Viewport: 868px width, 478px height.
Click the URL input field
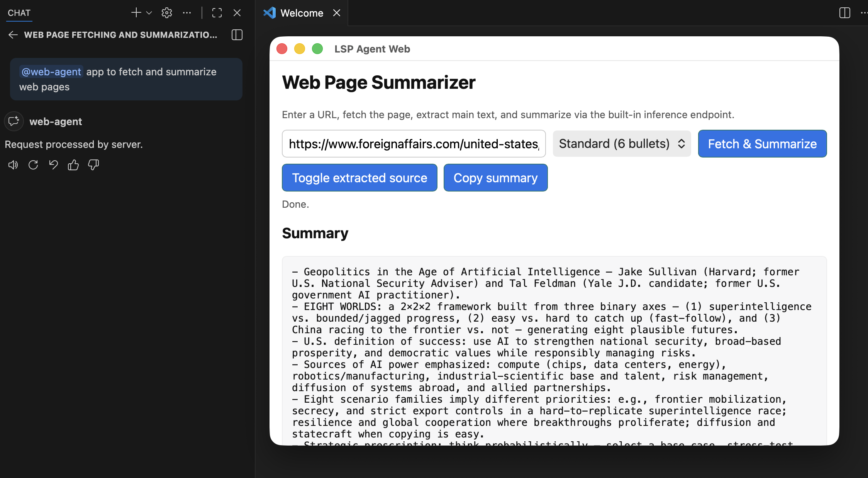[414, 144]
